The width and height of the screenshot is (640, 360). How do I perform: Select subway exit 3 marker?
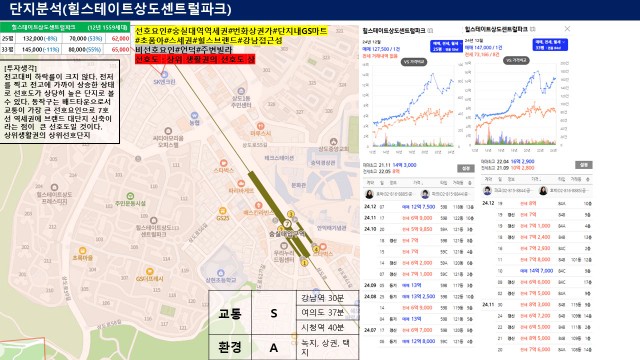(291, 214)
